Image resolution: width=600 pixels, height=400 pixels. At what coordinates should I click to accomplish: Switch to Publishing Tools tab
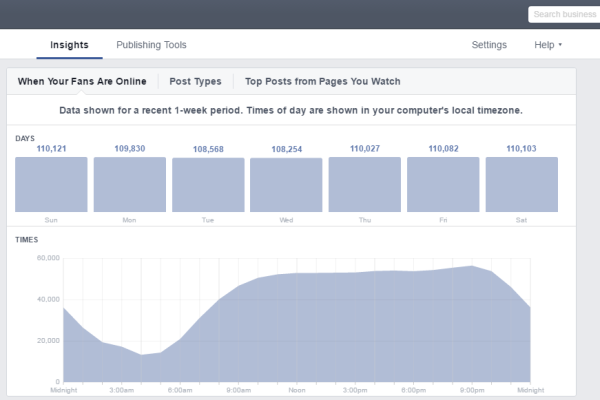pos(151,45)
